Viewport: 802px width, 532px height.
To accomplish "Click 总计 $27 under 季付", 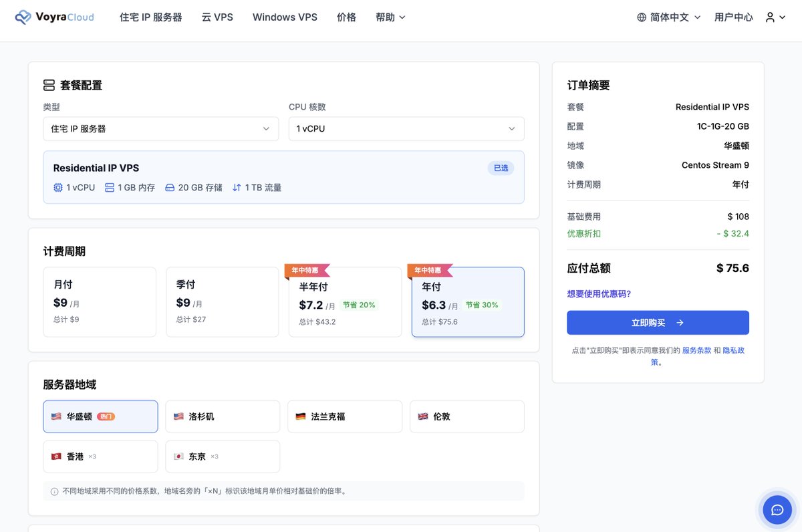I will click(x=191, y=319).
